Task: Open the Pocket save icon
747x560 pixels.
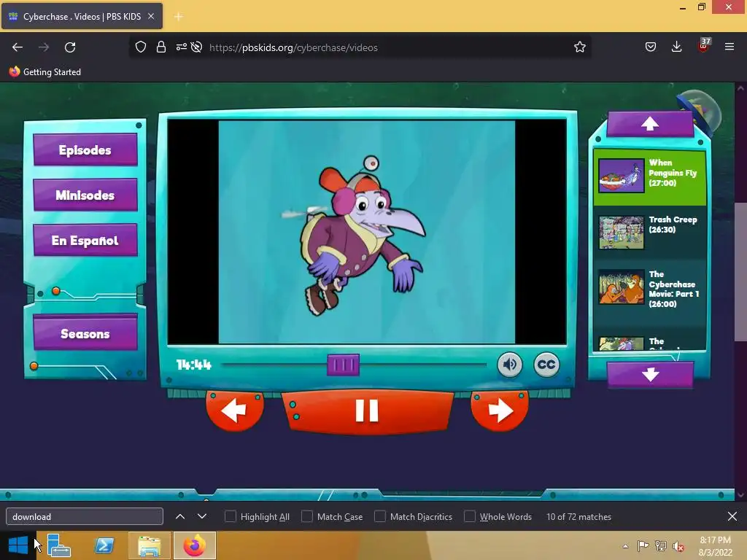Action: (x=650, y=47)
